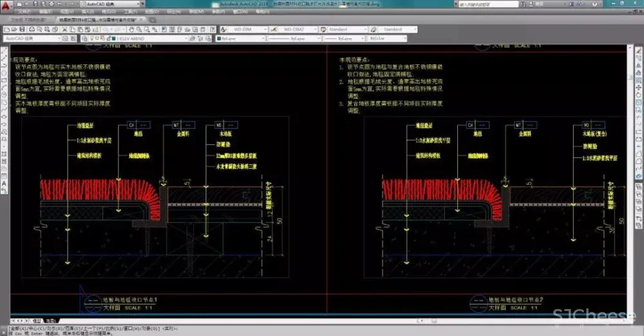Open the WD-DIM dimension style dropdown
644x336 pixels.
click(246, 30)
